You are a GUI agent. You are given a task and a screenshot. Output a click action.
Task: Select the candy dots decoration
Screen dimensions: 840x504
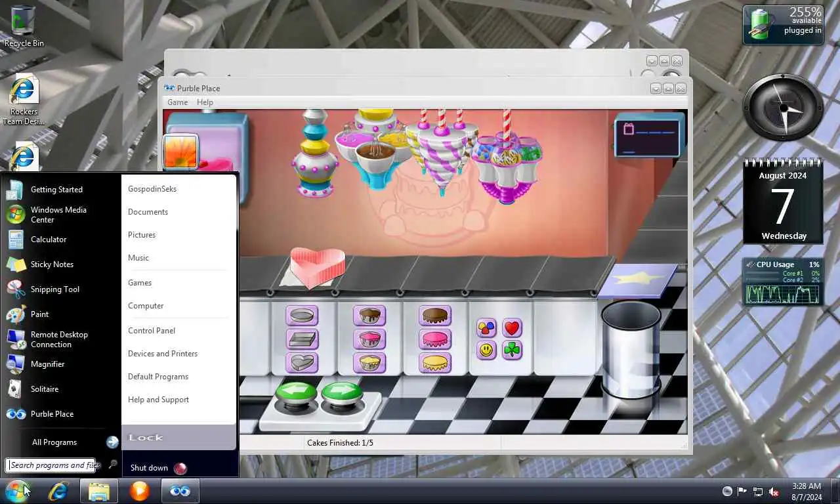486,327
